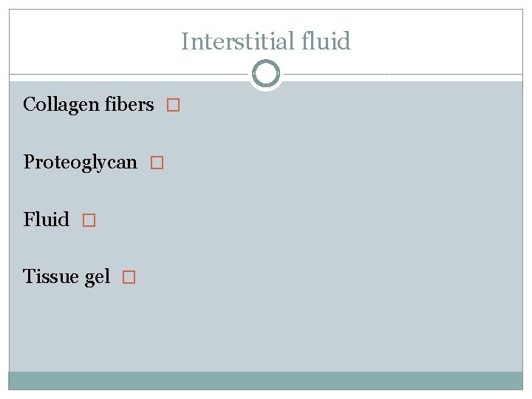Click the divider line right of the circle
This screenshot has height=399, width=532.
click(403, 75)
